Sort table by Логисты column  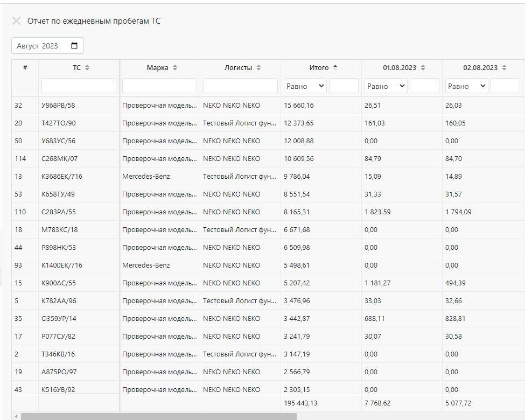(x=258, y=68)
